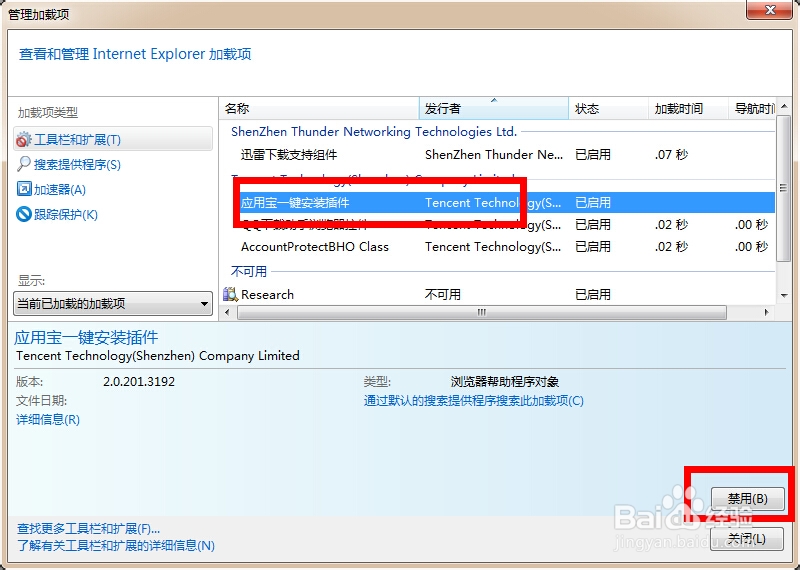Click the vertical scrollbar up arrow
This screenshot has height=570, width=800.
(784, 106)
